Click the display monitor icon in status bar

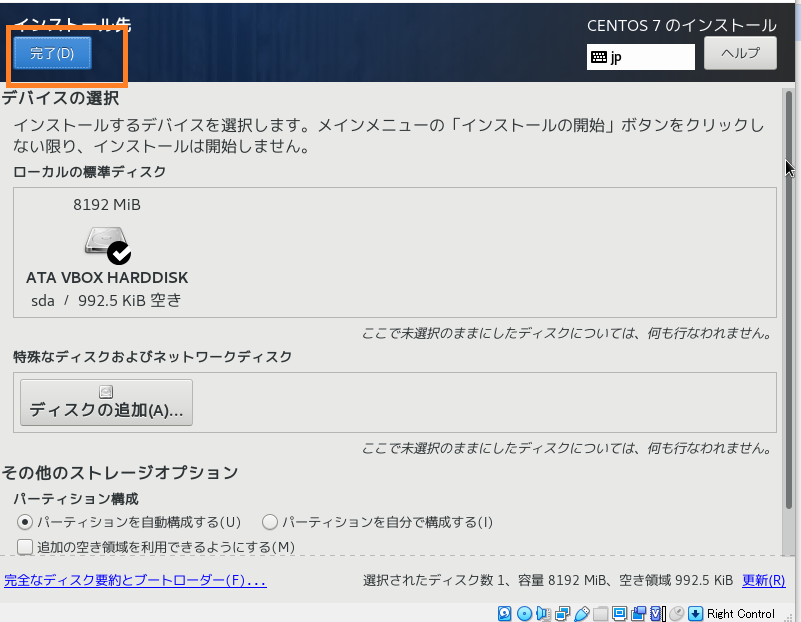pos(620,613)
